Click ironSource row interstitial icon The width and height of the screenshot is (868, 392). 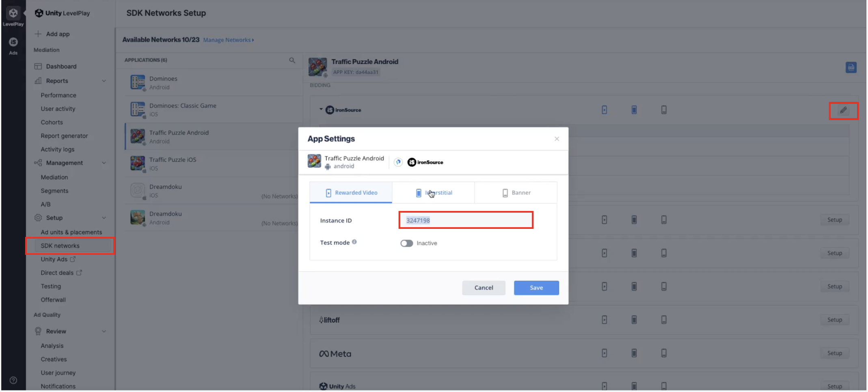click(634, 110)
